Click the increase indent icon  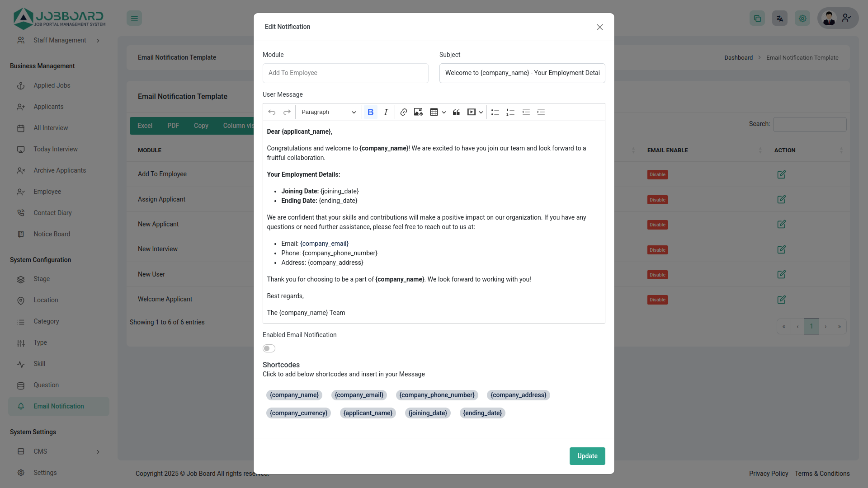(541, 112)
